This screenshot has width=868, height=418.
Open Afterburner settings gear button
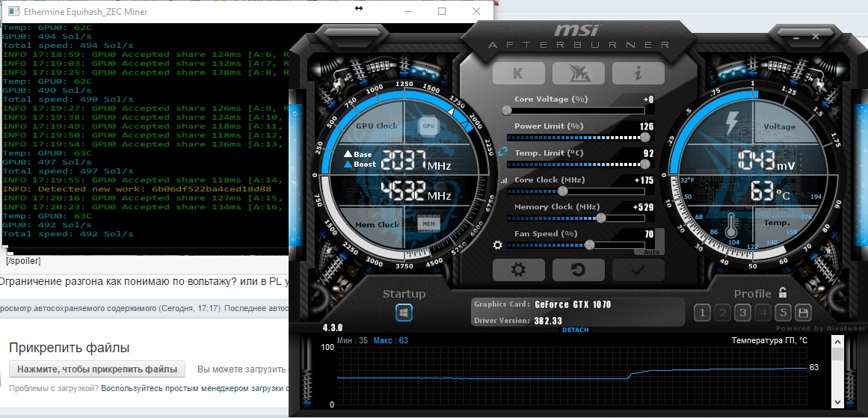[518, 270]
